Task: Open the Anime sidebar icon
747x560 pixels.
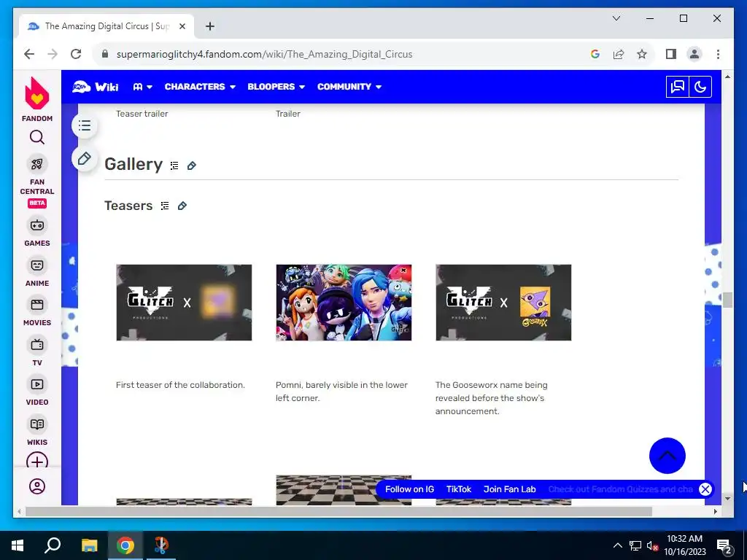Action: [x=37, y=265]
